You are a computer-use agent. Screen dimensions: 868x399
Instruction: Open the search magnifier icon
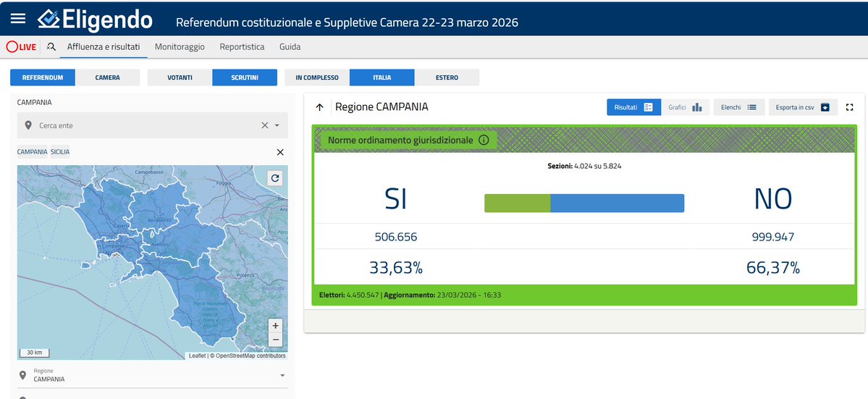click(51, 47)
